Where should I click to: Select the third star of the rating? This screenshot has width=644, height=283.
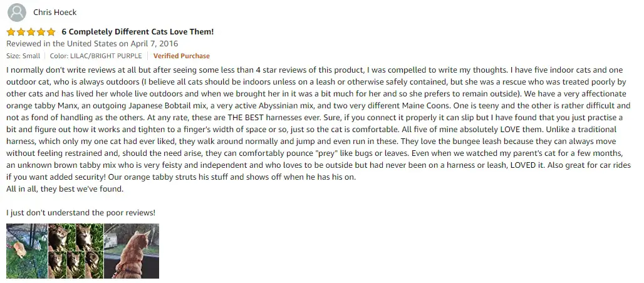[31, 32]
